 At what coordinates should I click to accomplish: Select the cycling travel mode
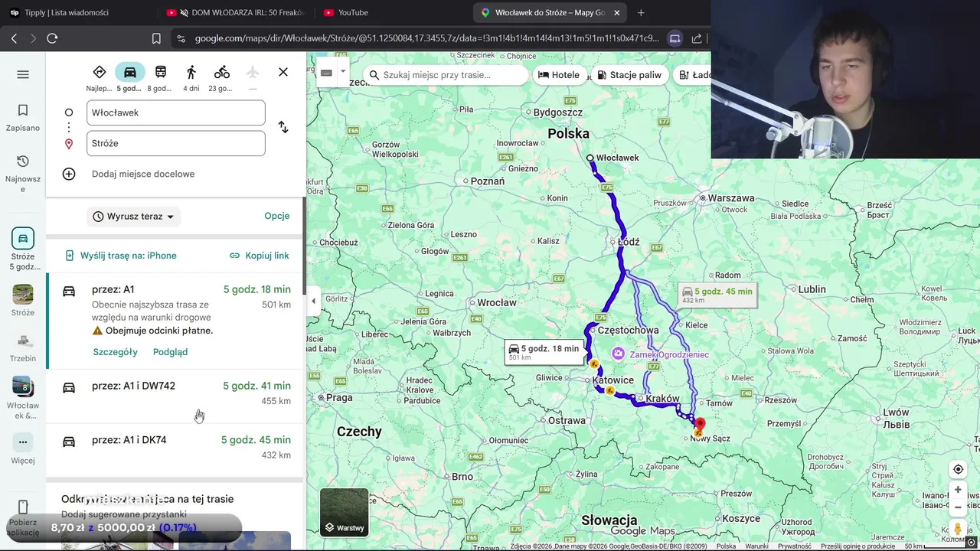point(222,72)
